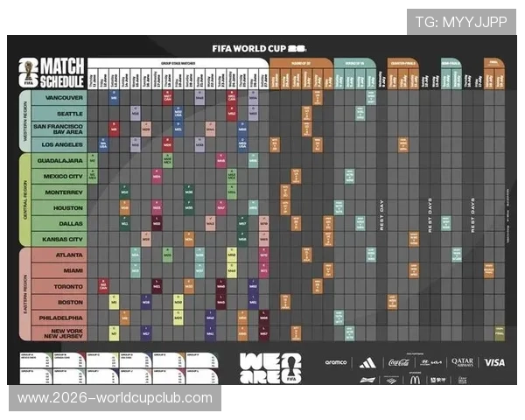Click the Western Region side label
This screenshot has width=525, height=420.
[25, 121]
